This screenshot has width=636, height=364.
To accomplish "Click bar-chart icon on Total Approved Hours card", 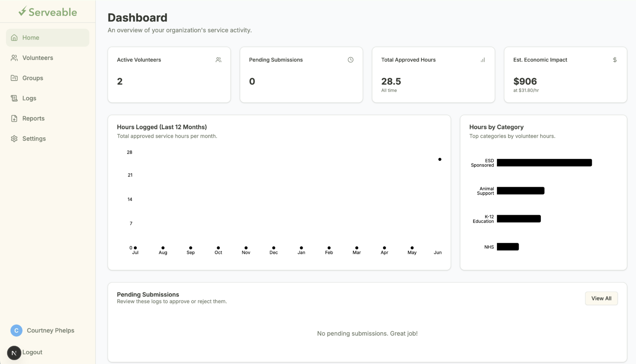I will pyautogui.click(x=483, y=60).
